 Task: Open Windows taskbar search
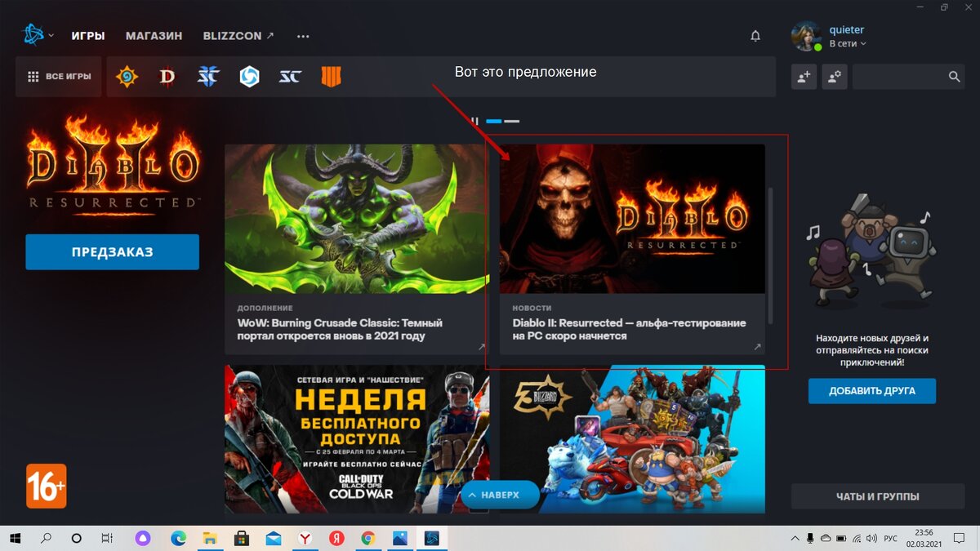click(x=46, y=539)
